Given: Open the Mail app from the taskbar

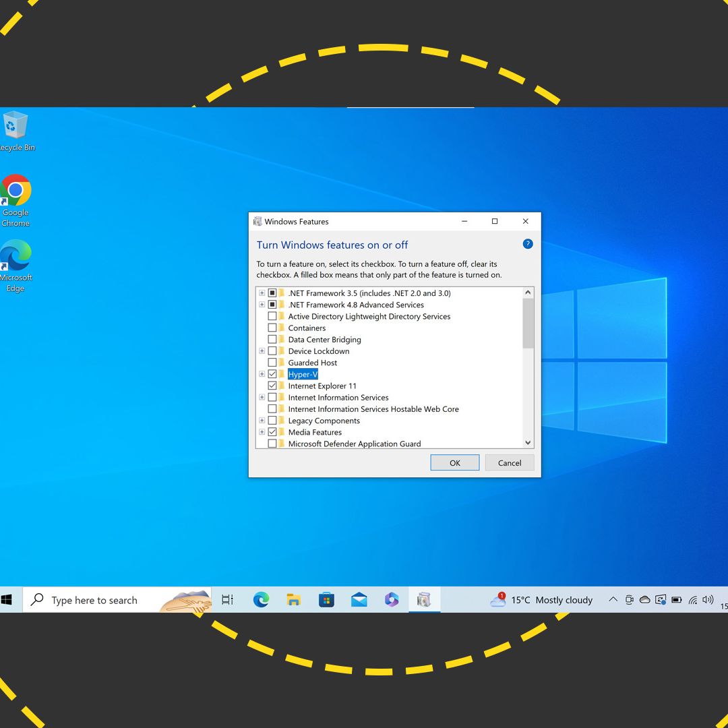Looking at the screenshot, I should [x=359, y=599].
